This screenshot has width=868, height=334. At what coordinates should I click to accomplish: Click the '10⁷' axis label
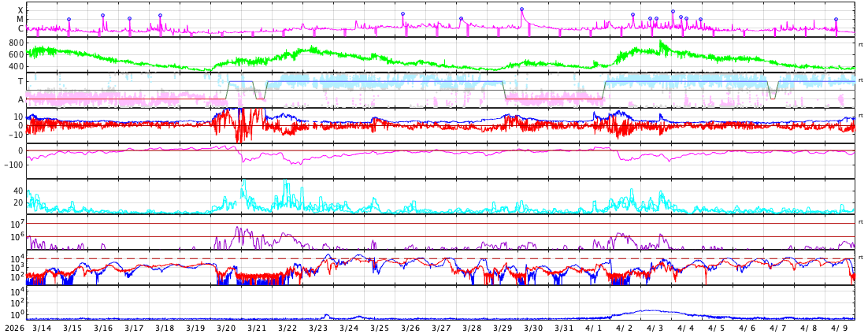click(x=17, y=223)
